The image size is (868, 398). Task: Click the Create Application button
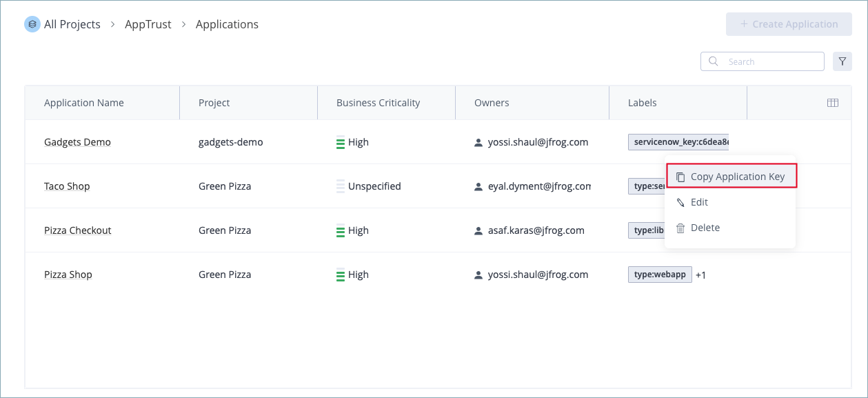click(x=788, y=23)
